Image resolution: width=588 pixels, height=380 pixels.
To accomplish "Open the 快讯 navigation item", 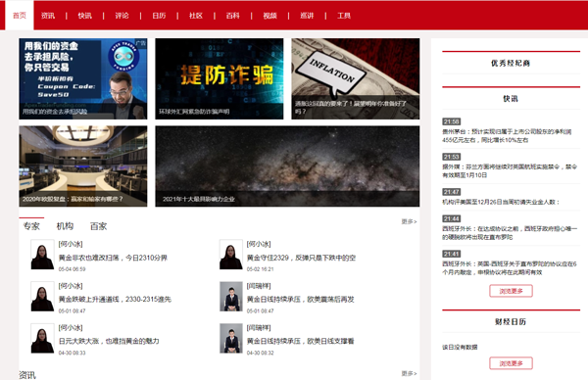I will point(84,16).
